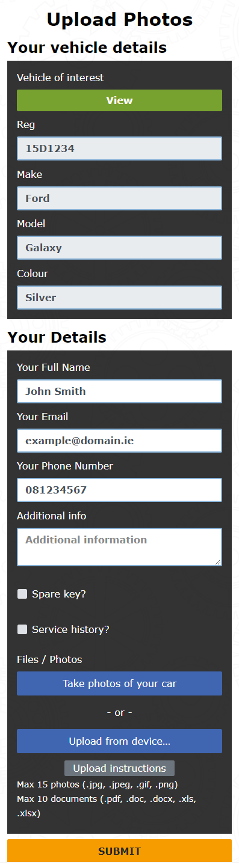Focus the Model field showing Galaxy

[119, 247]
